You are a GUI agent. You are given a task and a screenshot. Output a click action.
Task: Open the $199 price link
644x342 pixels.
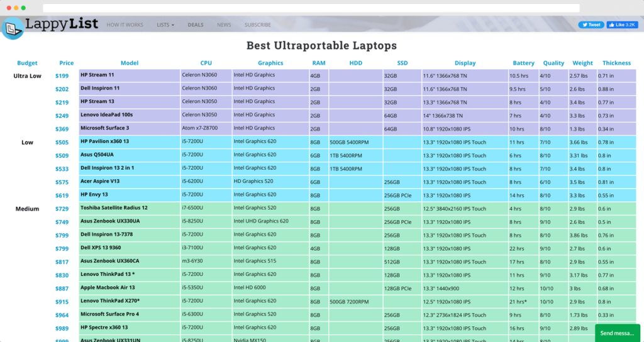[62, 76]
